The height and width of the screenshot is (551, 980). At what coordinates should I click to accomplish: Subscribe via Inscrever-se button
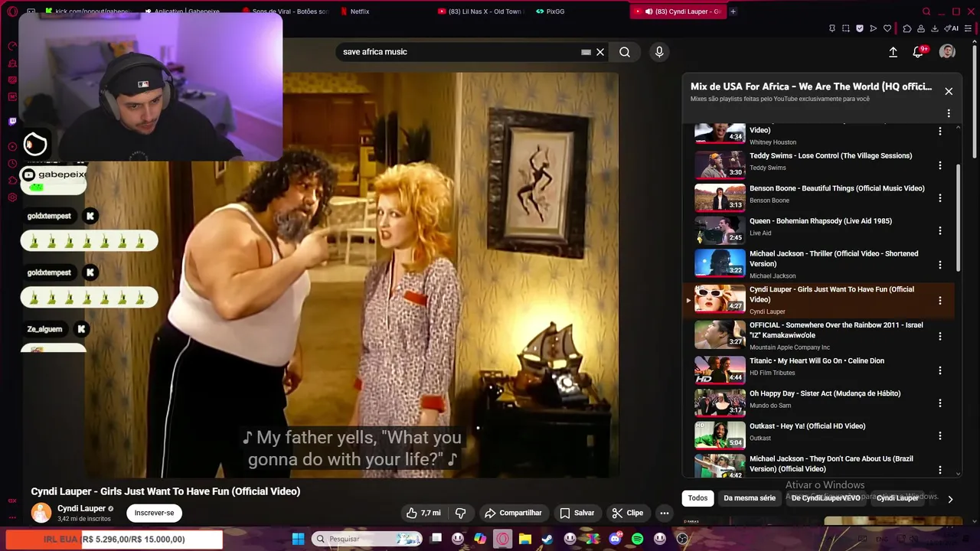tap(154, 513)
